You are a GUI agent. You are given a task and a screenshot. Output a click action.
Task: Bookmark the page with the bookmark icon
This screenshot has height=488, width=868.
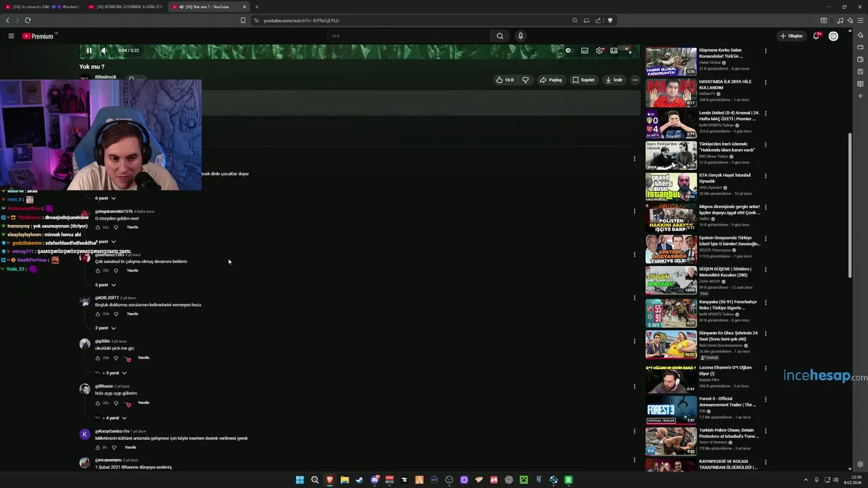click(x=243, y=20)
